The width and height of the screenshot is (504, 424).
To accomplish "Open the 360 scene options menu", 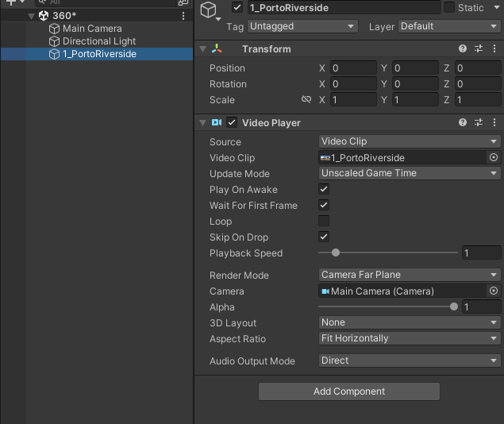I will [x=183, y=15].
